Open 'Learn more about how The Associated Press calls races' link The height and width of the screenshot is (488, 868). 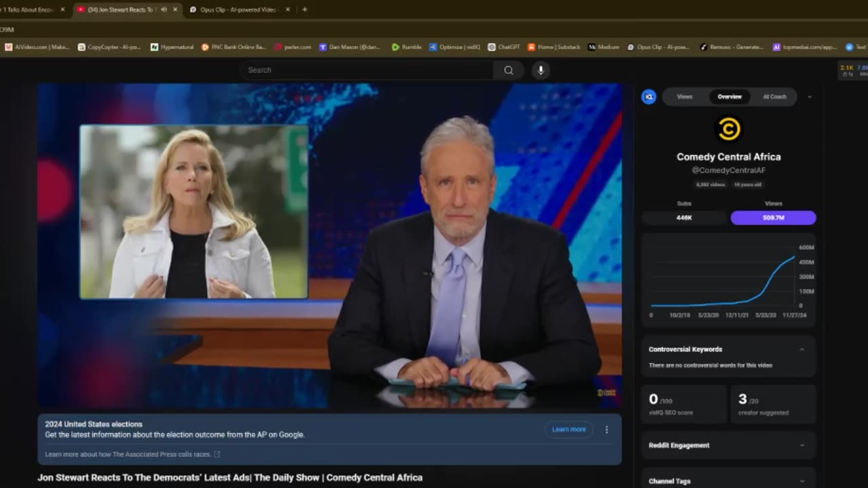coord(132,454)
